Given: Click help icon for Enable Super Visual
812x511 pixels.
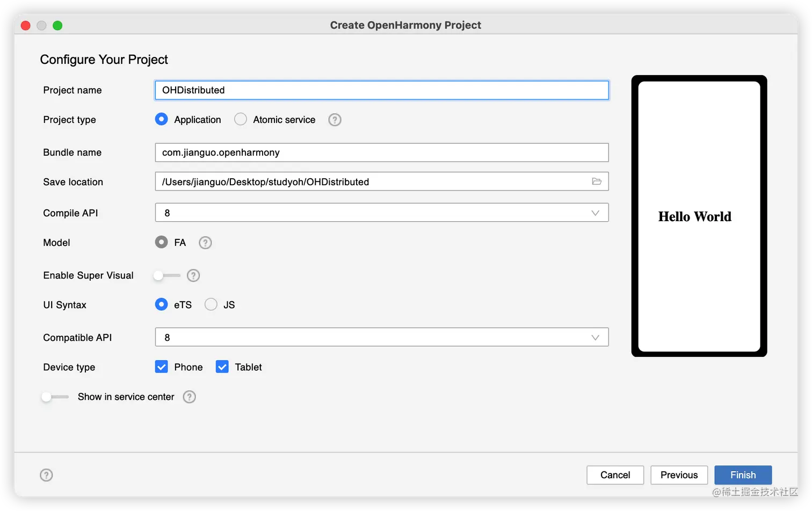Looking at the screenshot, I should 193,275.
